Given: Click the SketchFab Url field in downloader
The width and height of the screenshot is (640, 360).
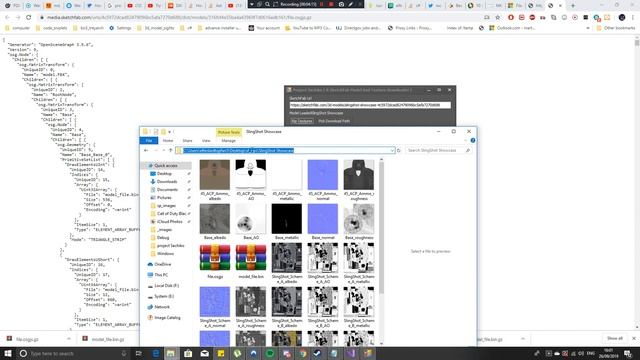Looking at the screenshot, I should pos(370,105).
